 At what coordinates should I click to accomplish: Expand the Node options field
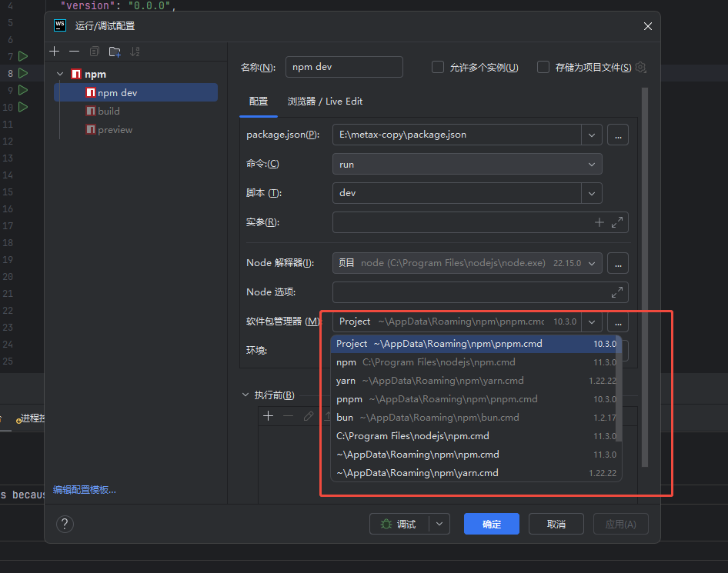[617, 292]
